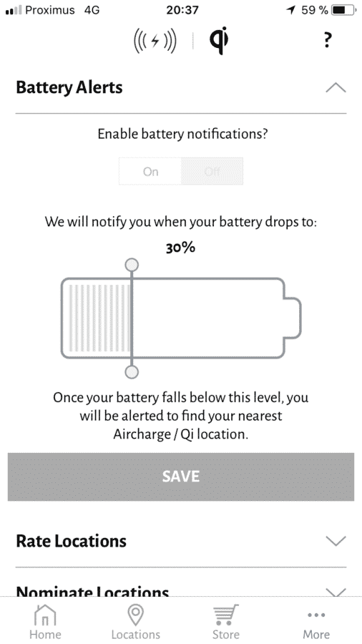This screenshot has height=644, width=362.
Task: Tap the Locations pin icon
Action: (x=135, y=615)
